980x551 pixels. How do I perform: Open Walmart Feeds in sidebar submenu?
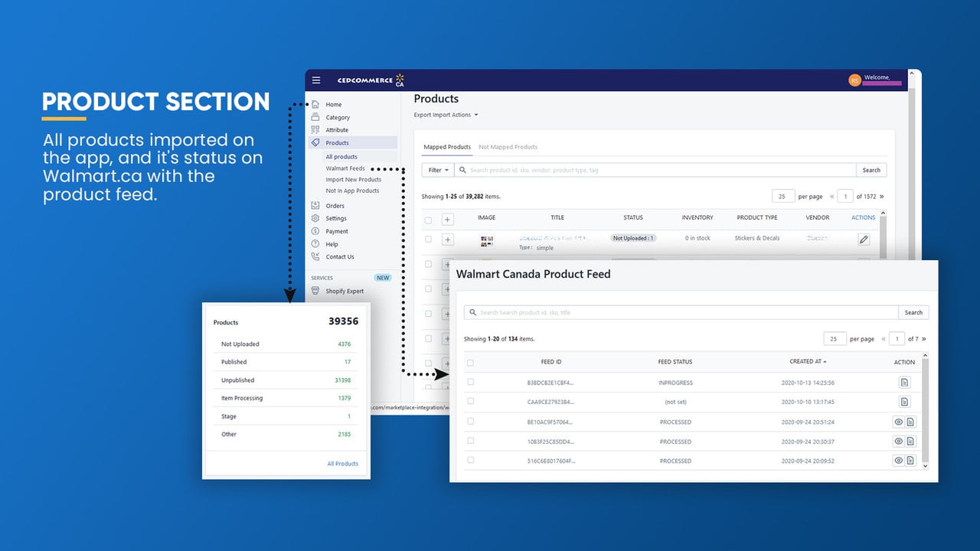[345, 168]
